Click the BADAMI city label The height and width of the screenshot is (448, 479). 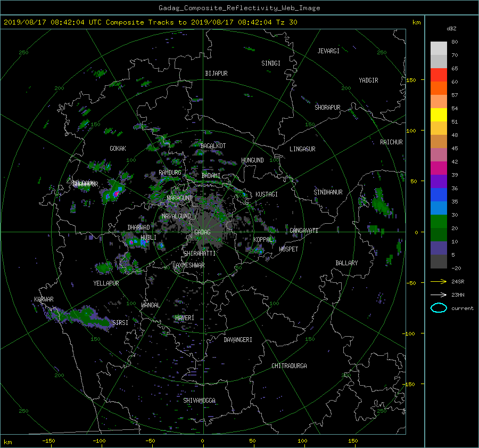pos(211,176)
